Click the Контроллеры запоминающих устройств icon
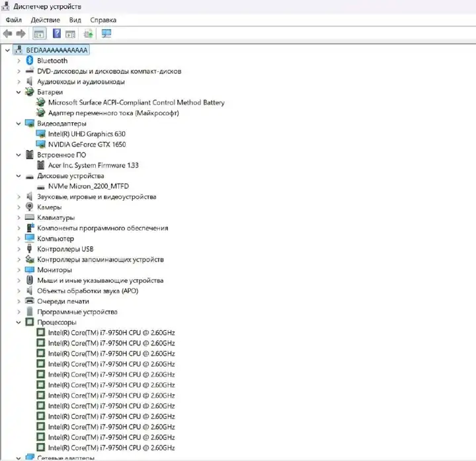 (30, 259)
